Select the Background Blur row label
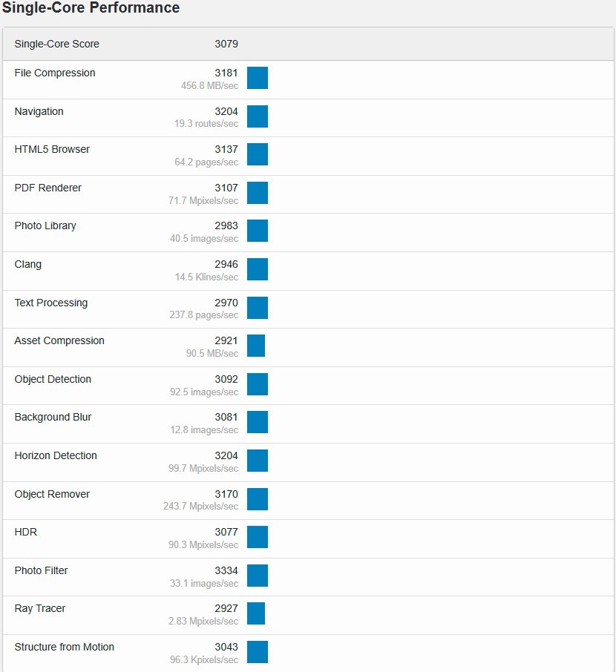The height and width of the screenshot is (672, 616). coord(53,418)
